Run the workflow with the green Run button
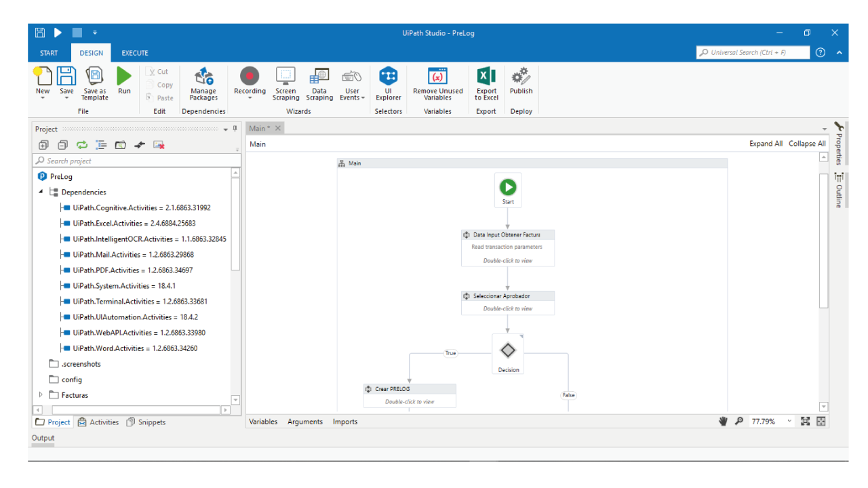Screen dimensions: 868x488 coord(124,80)
